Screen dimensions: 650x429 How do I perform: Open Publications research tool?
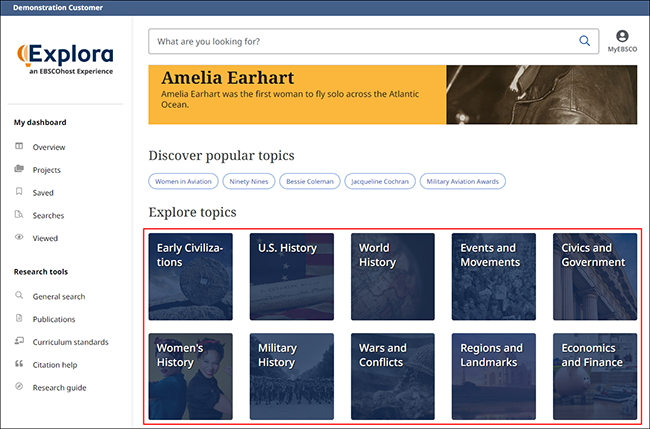click(x=54, y=320)
